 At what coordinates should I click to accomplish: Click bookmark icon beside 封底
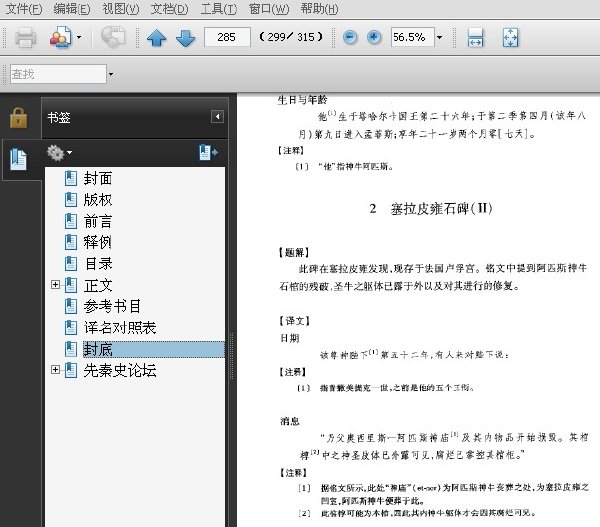coord(71,349)
